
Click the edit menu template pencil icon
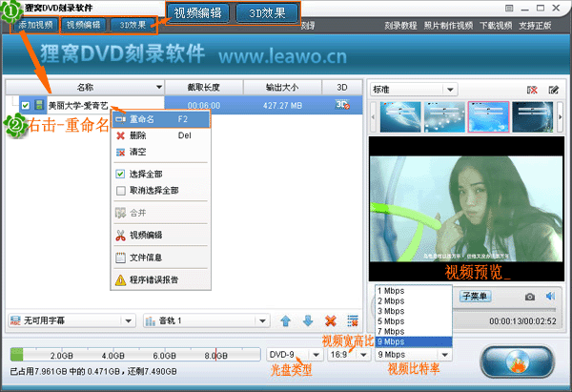click(x=553, y=90)
